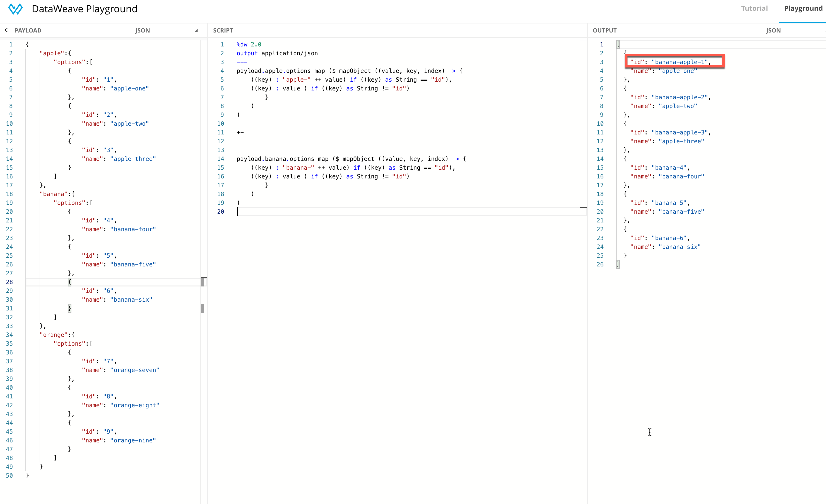Open the payload format triangle dropdown
This screenshot has width=826, height=504.
(196, 31)
